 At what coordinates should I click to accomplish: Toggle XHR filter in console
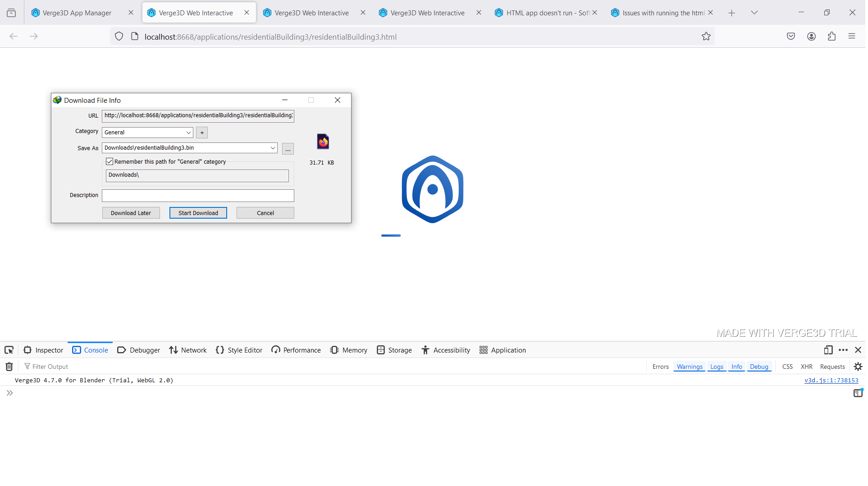(x=806, y=367)
